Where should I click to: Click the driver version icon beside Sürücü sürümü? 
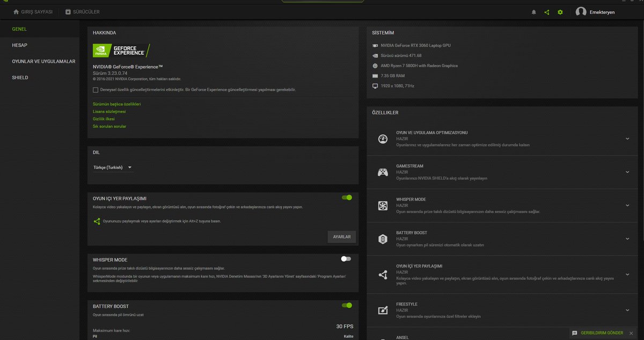point(375,55)
